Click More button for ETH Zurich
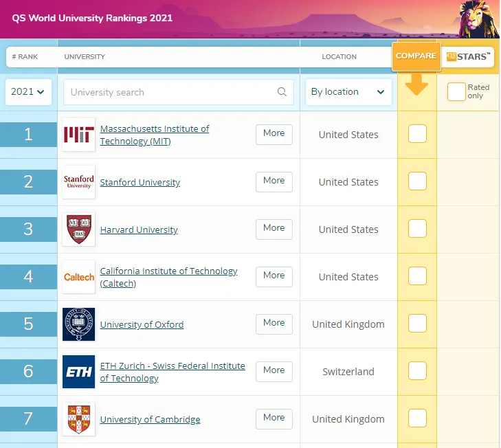 (x=274, y=371)
